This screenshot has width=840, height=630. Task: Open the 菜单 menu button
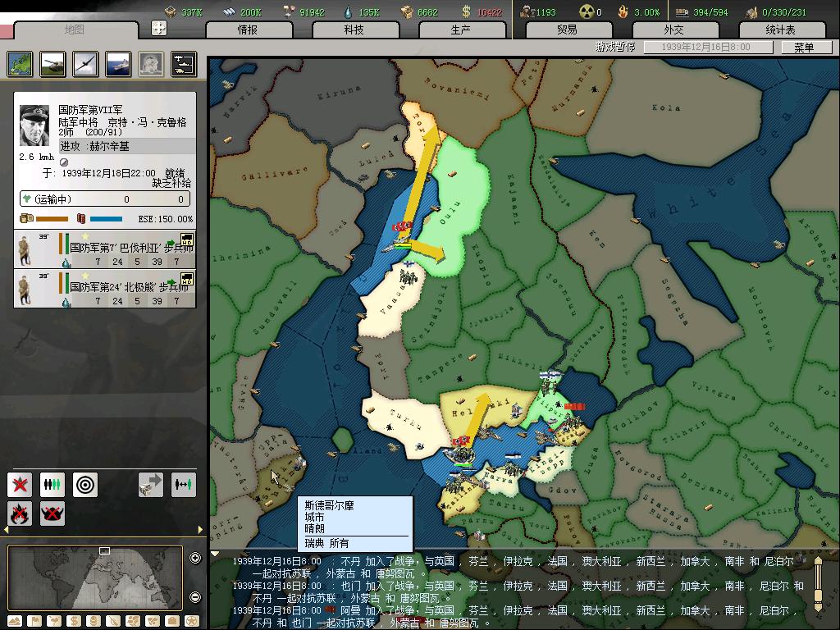(x=804, y=48)
